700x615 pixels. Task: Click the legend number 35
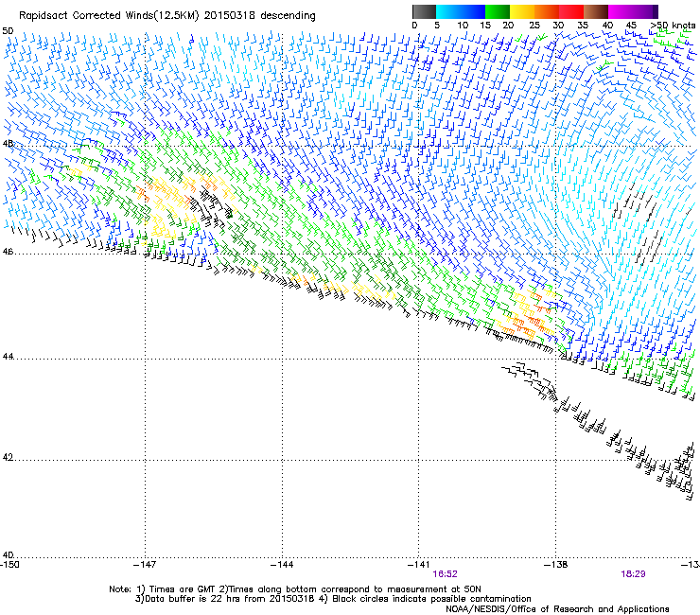[x=583, y=26]
